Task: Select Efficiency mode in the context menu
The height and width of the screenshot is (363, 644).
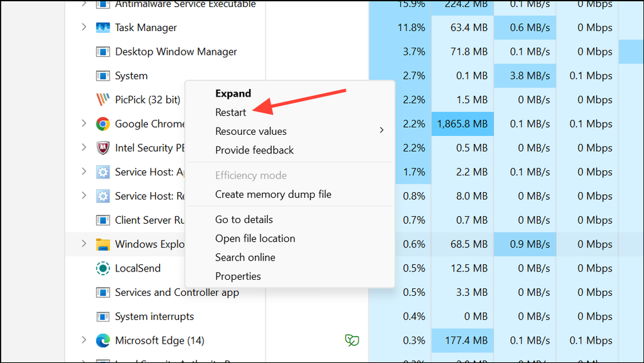Action: [x=251, y=175]
